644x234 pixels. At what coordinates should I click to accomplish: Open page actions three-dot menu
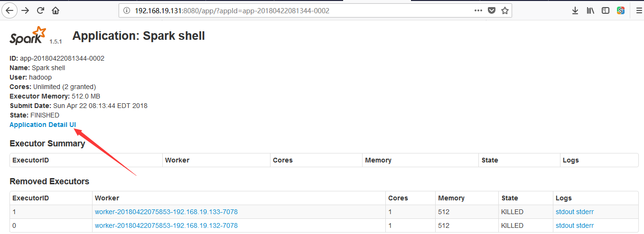(479, 10)
